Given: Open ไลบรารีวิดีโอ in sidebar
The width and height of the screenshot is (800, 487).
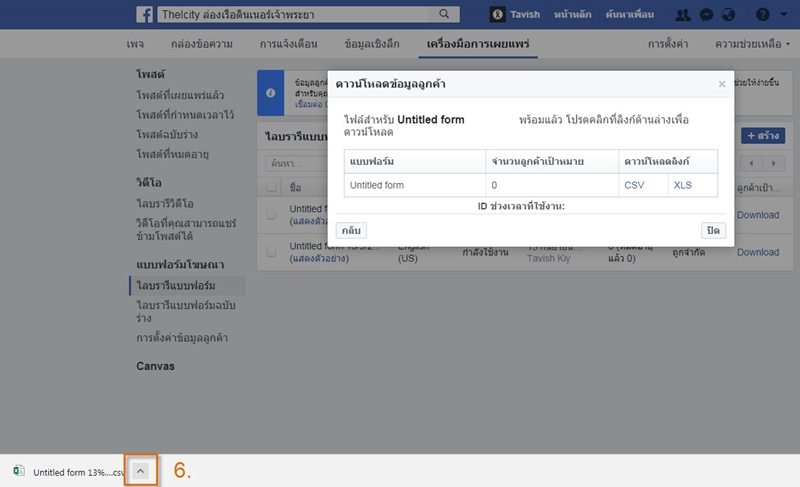Looking at the screenshot, I should pyautogui.click(x=165, y=203).
